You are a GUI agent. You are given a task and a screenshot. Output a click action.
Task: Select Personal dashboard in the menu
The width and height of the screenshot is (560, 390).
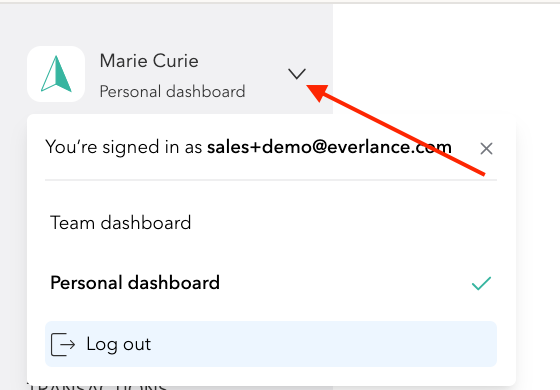pyautogui.click(x=135, y=283)
